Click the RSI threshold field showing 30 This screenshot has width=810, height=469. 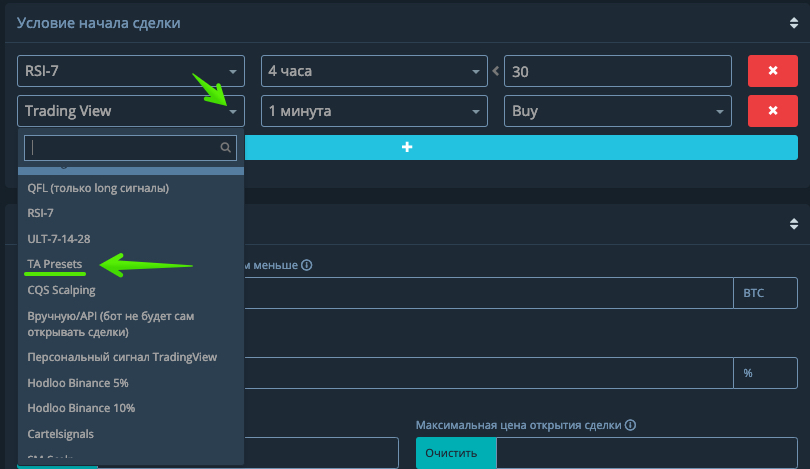pos(618,71)
